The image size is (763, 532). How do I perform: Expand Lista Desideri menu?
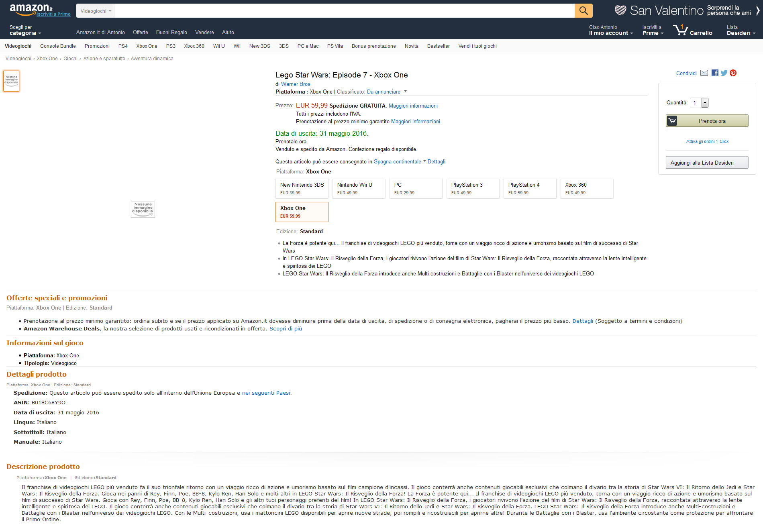point(741,30)
